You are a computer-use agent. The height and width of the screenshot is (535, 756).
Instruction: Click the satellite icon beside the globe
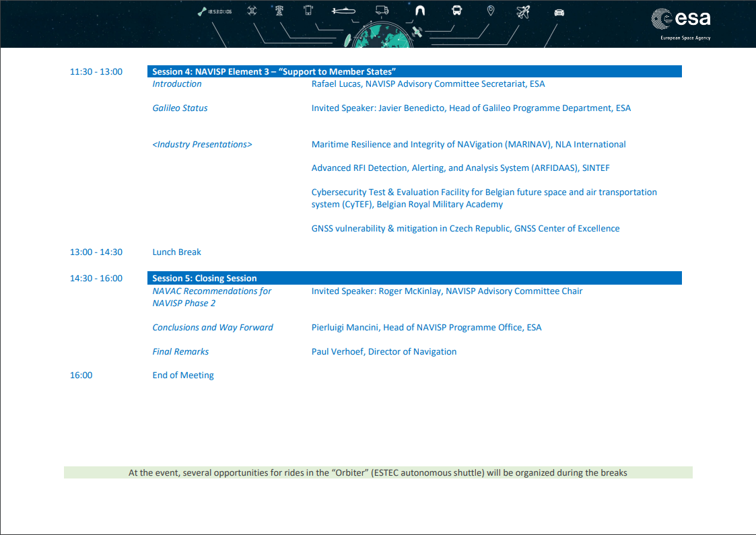(417, 32)
